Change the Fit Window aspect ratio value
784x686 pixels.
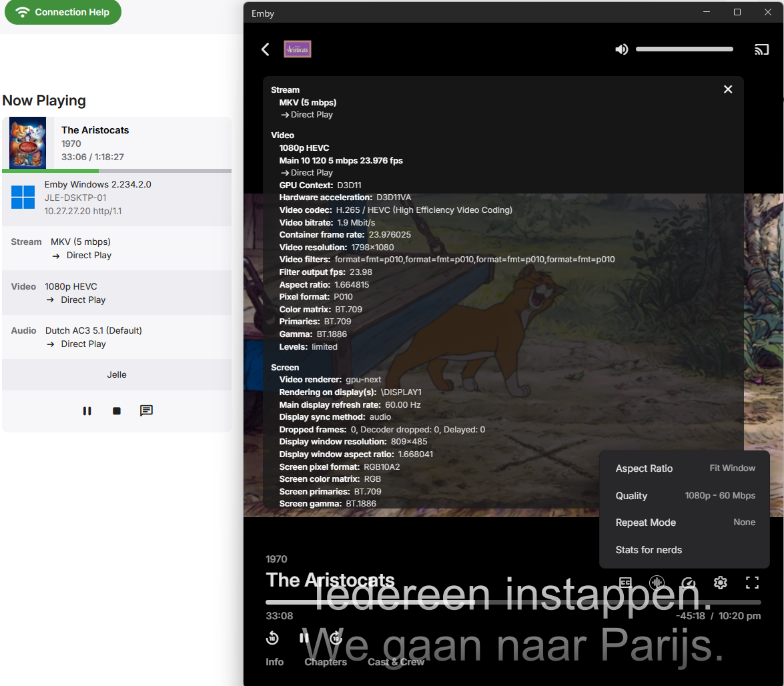click(x=733, y=468)
